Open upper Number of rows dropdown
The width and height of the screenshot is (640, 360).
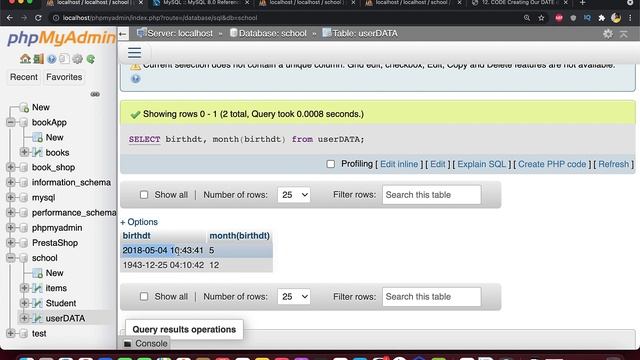coord(293,195)
